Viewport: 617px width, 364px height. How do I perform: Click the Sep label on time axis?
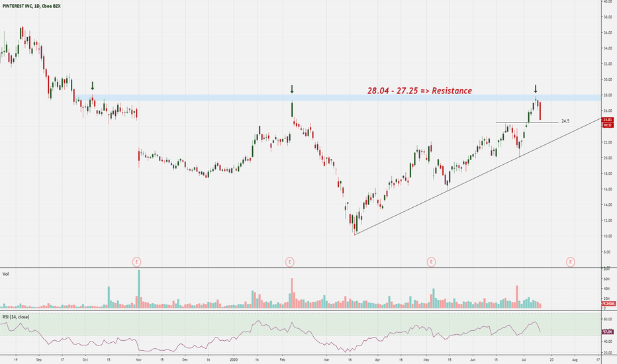coord(38,359)
